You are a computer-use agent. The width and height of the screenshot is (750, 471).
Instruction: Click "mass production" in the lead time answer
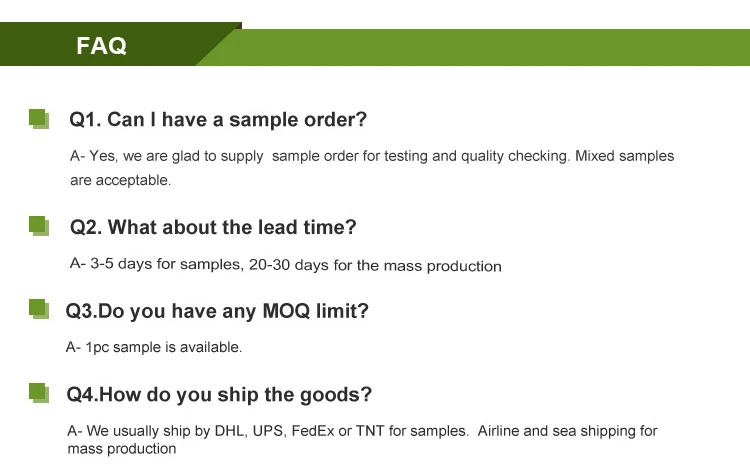point(449,266)
